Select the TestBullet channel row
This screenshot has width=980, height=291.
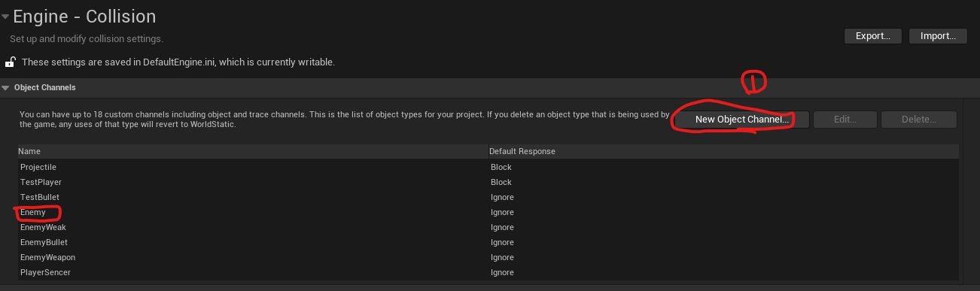pos(488,197)
